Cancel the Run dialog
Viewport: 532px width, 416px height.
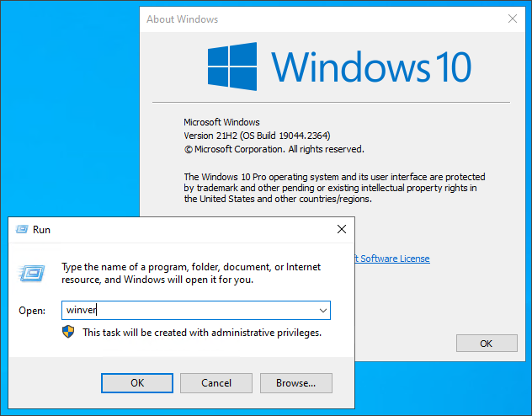click(x=216, y=383)
